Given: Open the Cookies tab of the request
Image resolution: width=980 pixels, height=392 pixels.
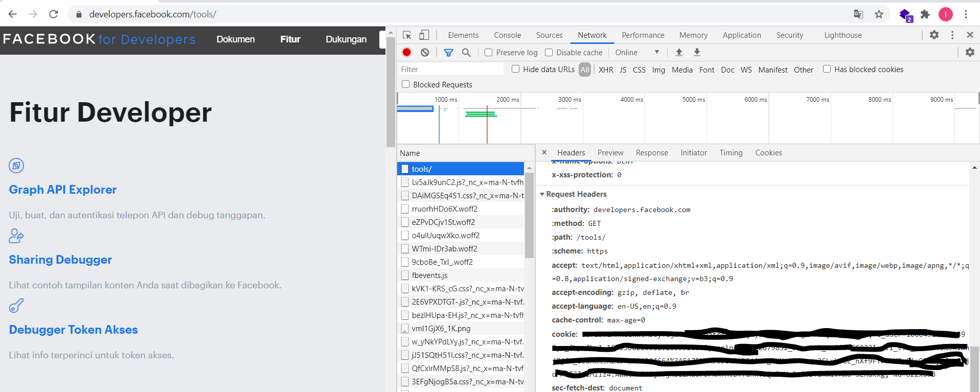Looking at the screenshot, I should pos(768,152).
